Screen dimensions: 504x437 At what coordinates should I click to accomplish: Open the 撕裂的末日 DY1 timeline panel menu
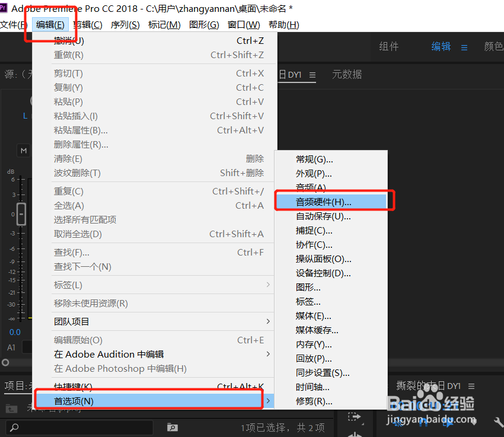(471, 386)
